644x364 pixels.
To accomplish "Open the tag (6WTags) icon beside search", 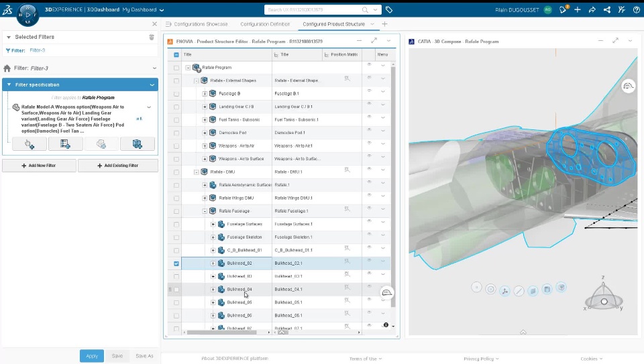I will 389,9.
